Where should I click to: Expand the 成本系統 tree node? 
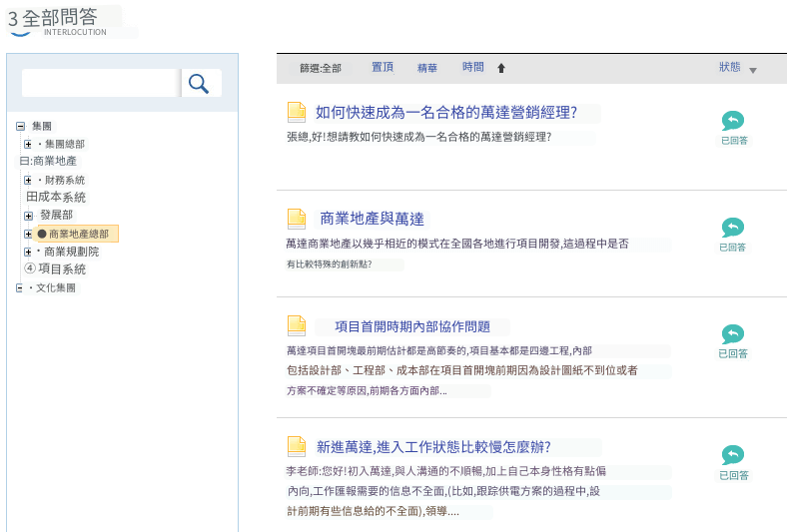(x=32, y=197)
